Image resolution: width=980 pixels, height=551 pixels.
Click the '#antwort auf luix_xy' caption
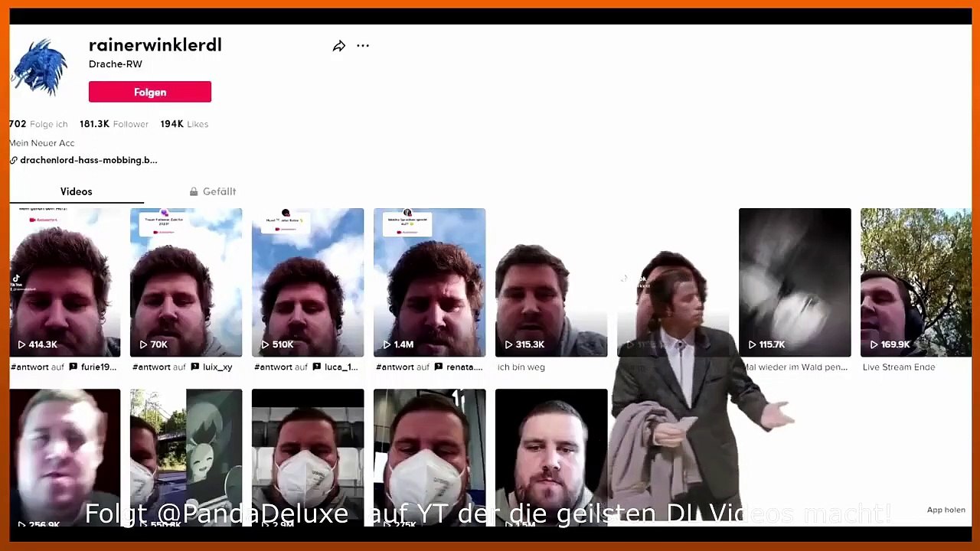182,367
